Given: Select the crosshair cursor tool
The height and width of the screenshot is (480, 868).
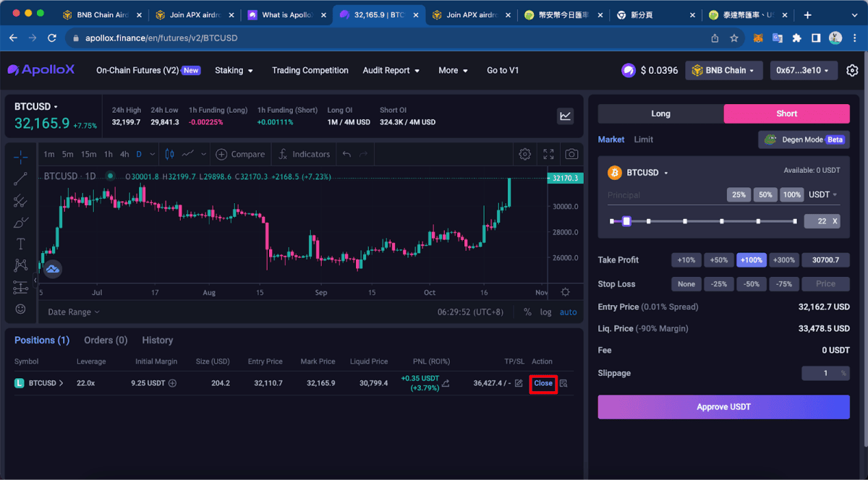Looking at the screenshot, I should 20,156.
